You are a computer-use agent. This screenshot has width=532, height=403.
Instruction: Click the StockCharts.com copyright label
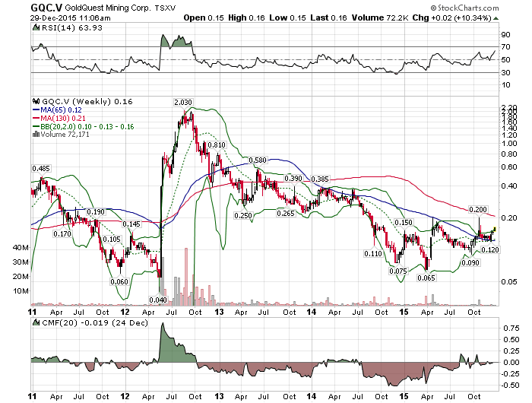point(464,8)
